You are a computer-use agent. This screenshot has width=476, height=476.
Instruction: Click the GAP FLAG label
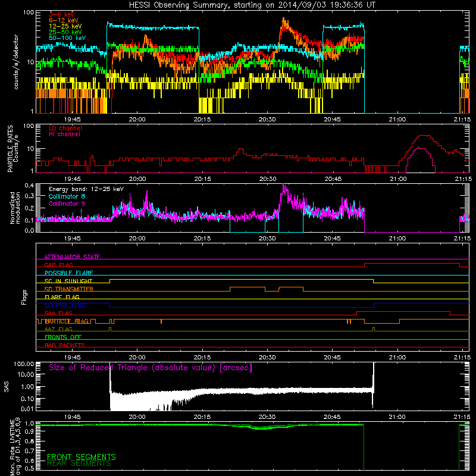(58, 265)
